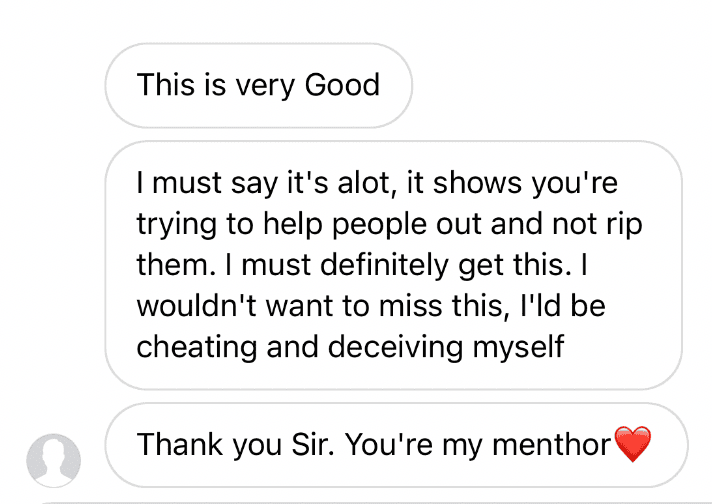Click the word "Good" in the first message
Screen dimensions: 712x504
(x=342, y=85)
